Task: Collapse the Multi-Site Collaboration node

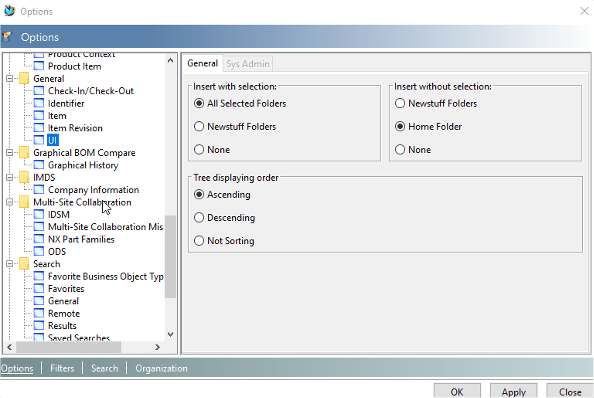Action: pos(9,202)
